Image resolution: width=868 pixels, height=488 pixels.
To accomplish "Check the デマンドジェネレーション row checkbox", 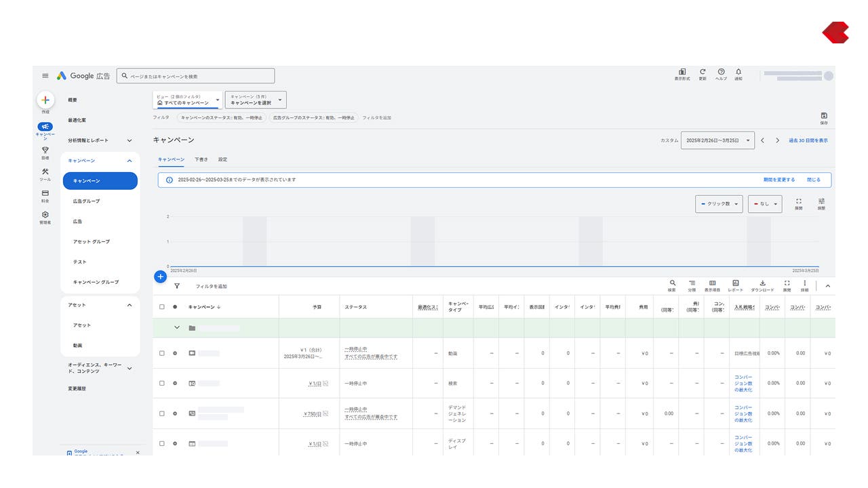I will (161, 413).
